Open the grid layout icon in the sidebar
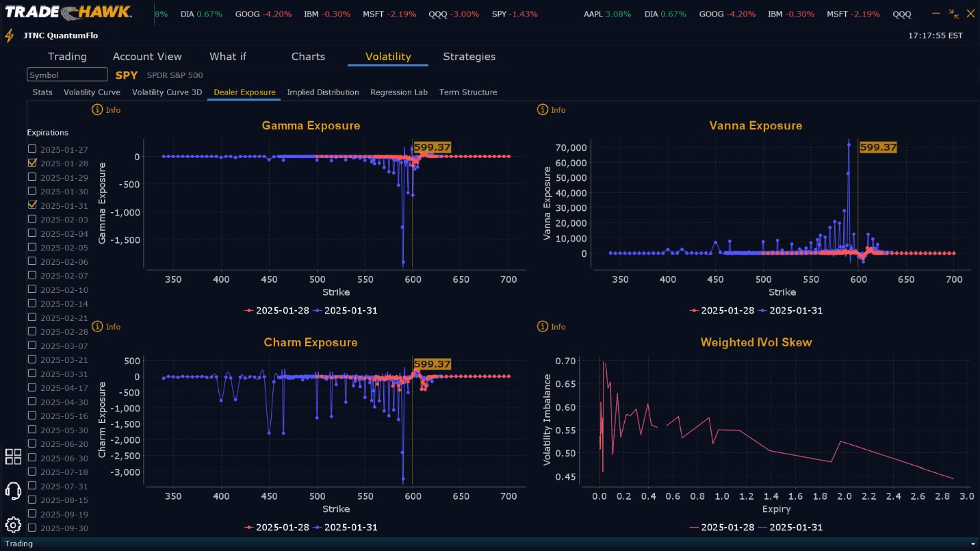This screenshot has width=980, height=551. (x=13, y=457)
